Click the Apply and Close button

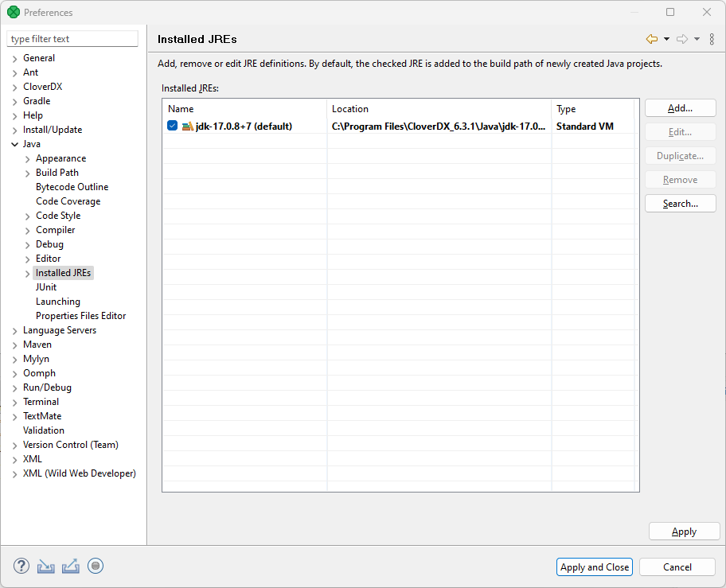click(x=595, y=567)
